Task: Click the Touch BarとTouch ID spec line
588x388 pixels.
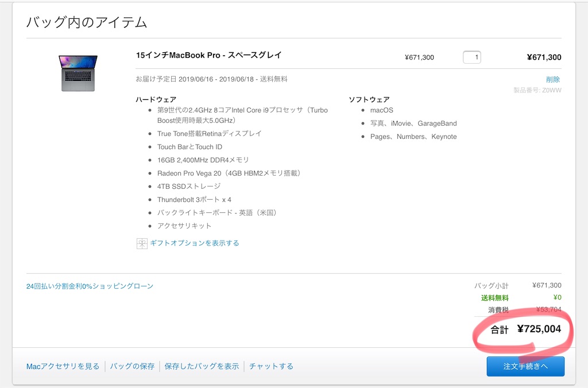Action: point(189,147)
